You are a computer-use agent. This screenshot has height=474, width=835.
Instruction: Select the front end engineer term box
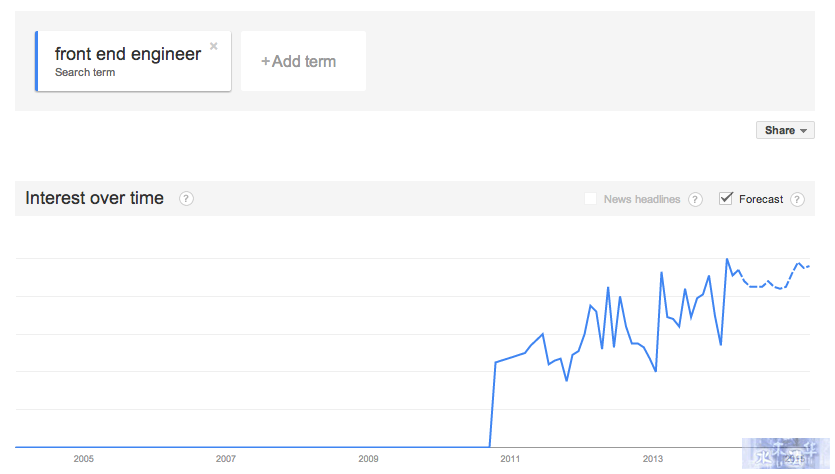133,61
